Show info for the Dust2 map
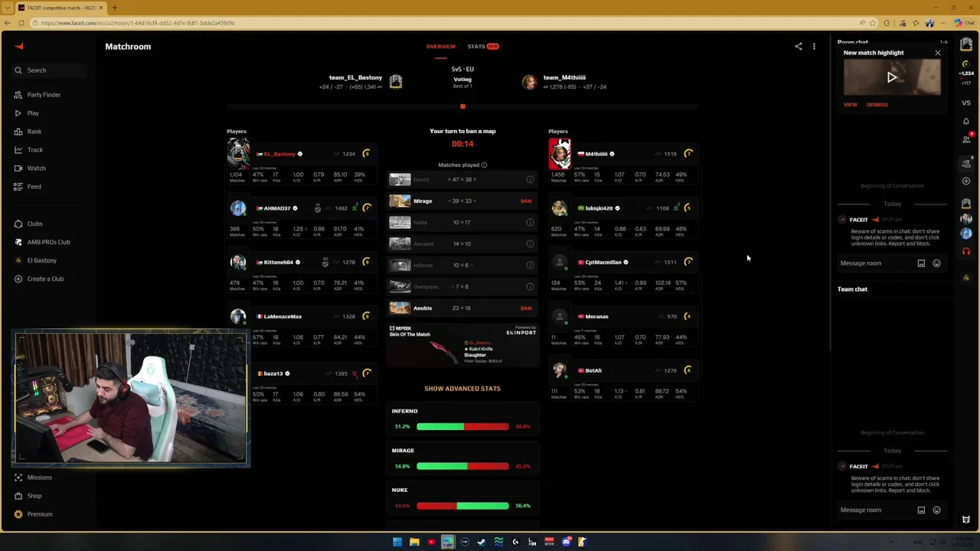 [530, 180]
